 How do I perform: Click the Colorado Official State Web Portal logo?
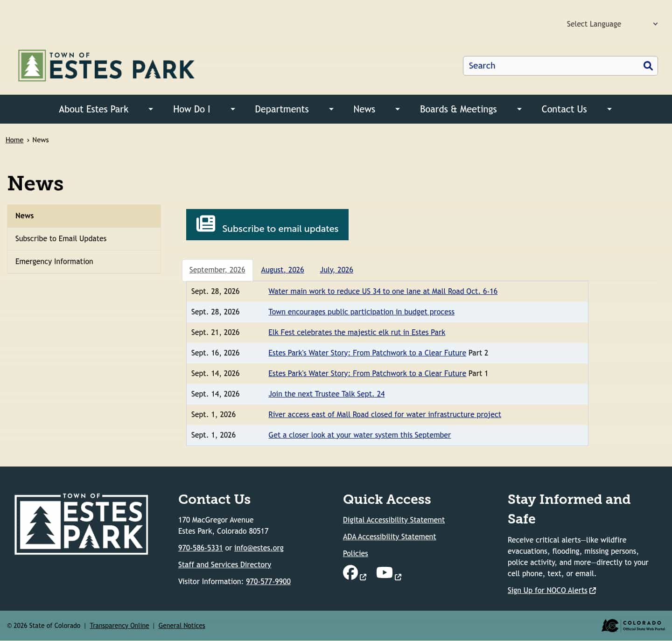633,626
